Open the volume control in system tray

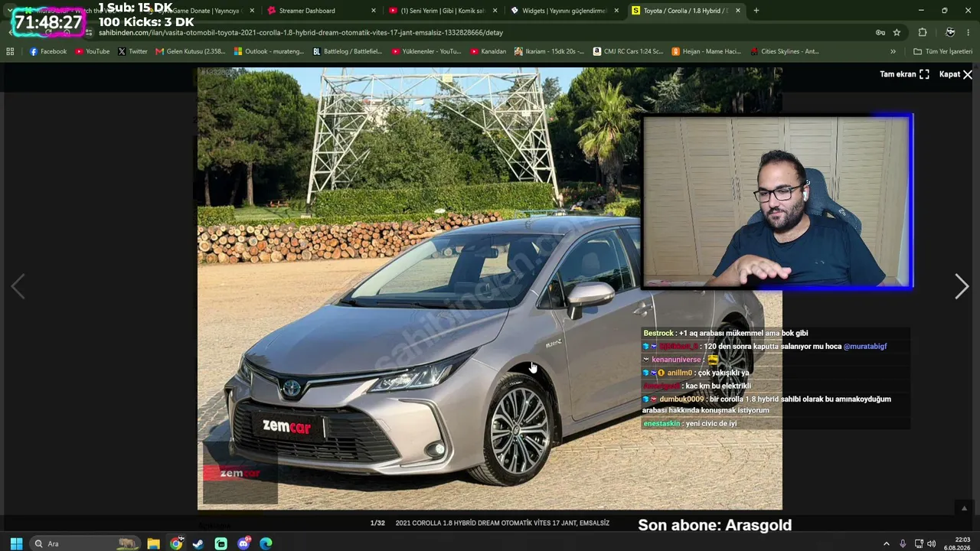click(x=932, y=544)
